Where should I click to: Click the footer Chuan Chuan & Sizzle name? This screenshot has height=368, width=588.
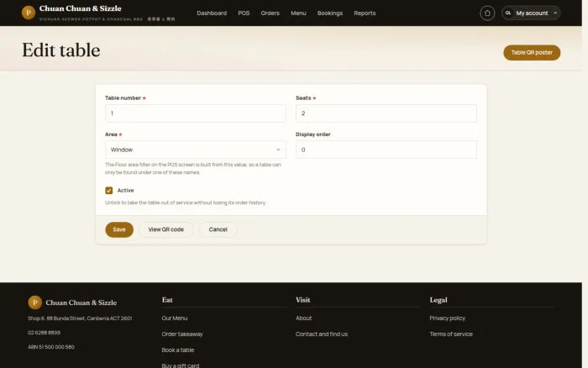(81, 302)
